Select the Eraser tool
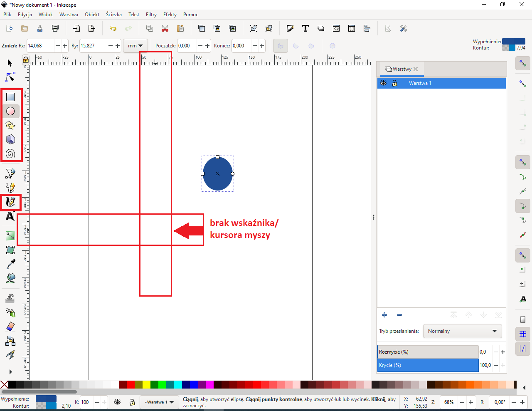Screen dimensions: 532x411 (10, 327)
